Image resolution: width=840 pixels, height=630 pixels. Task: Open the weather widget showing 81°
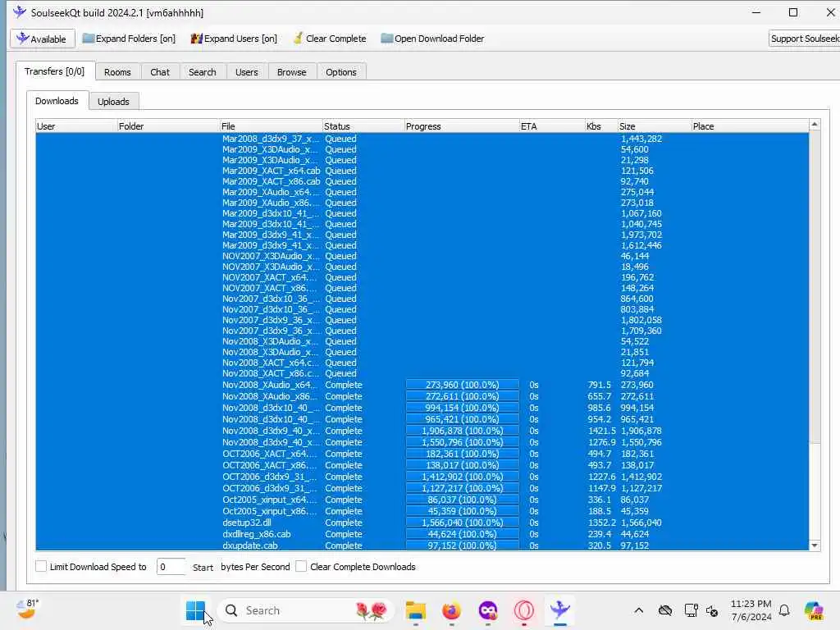point(27,609)
